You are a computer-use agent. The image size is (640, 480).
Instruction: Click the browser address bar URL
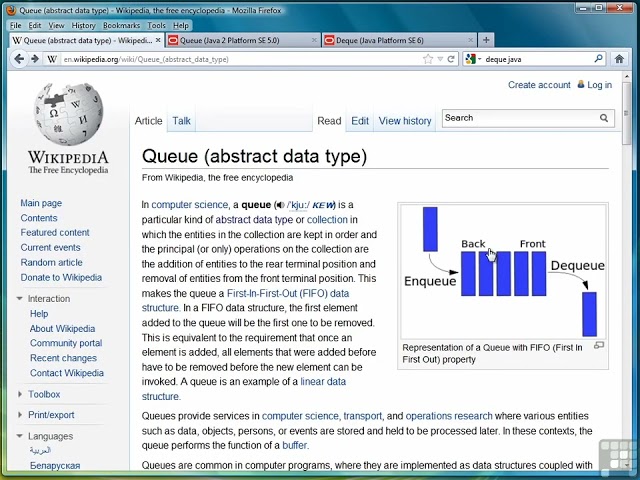point(146,59)
